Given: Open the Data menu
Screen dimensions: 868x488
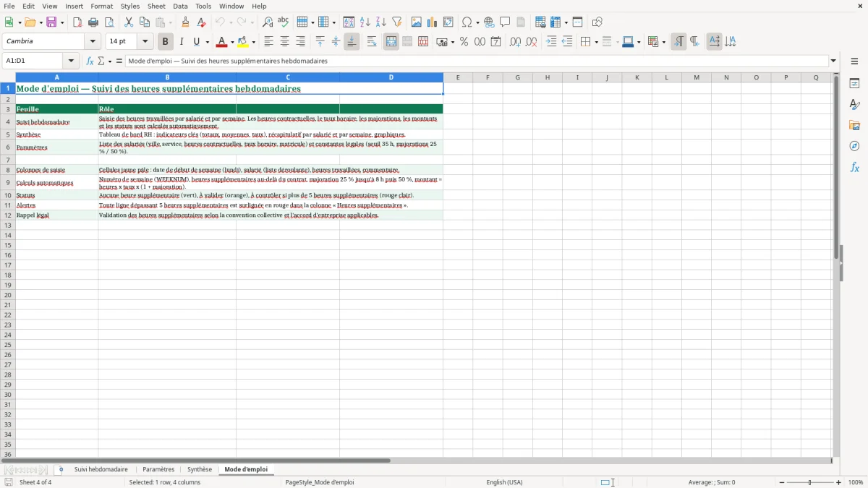Looking at the screenshot, I should click(180, 6).
